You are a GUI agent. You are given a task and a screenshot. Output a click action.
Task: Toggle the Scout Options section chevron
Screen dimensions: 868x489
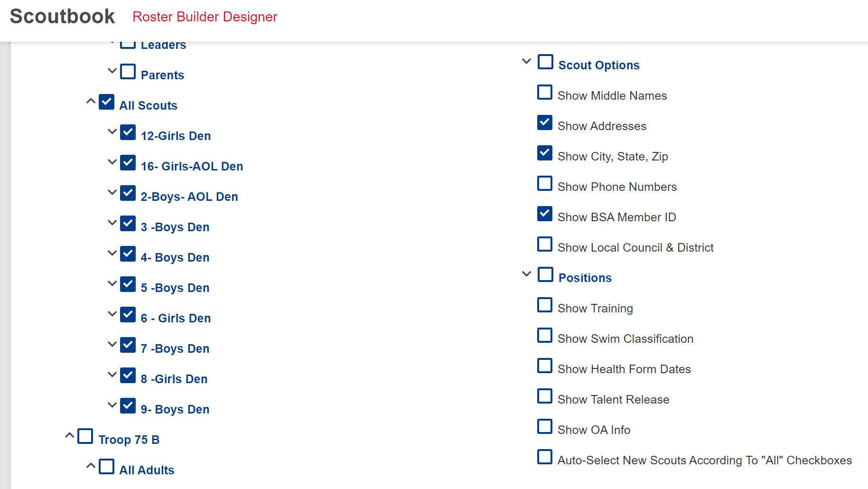526,61
